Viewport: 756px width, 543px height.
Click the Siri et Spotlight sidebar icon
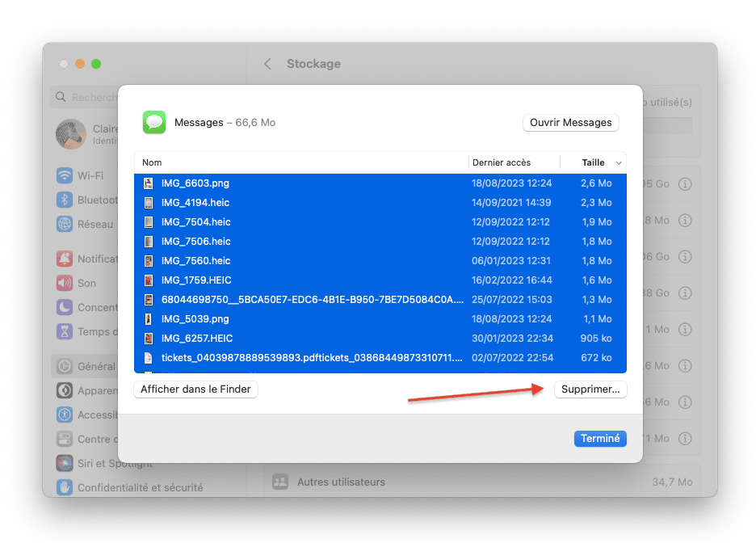[65, 463]
